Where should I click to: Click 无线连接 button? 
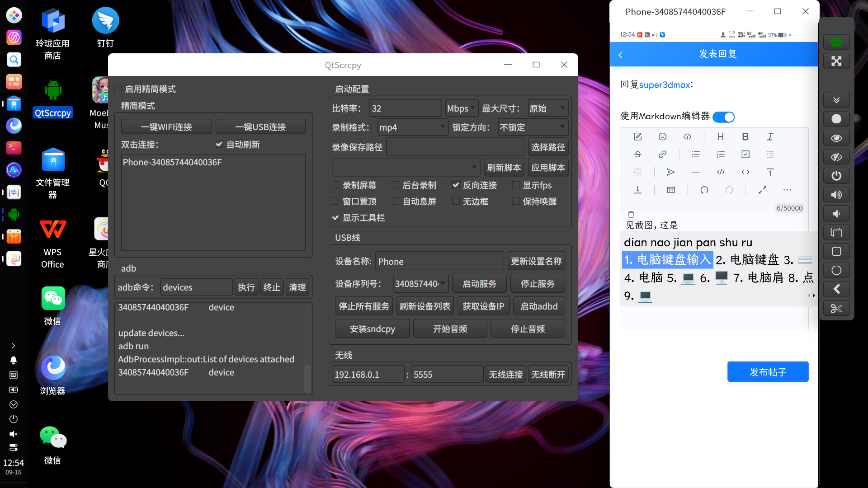(505, 375)
